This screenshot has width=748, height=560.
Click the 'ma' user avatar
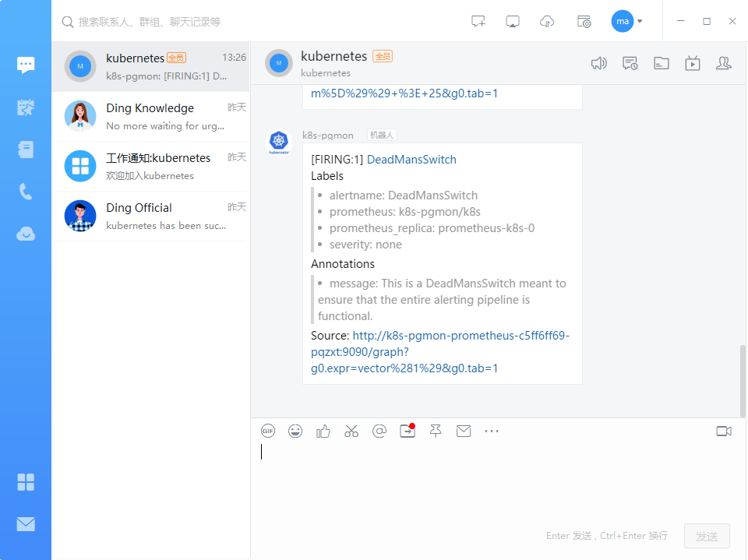coord(622,22)
